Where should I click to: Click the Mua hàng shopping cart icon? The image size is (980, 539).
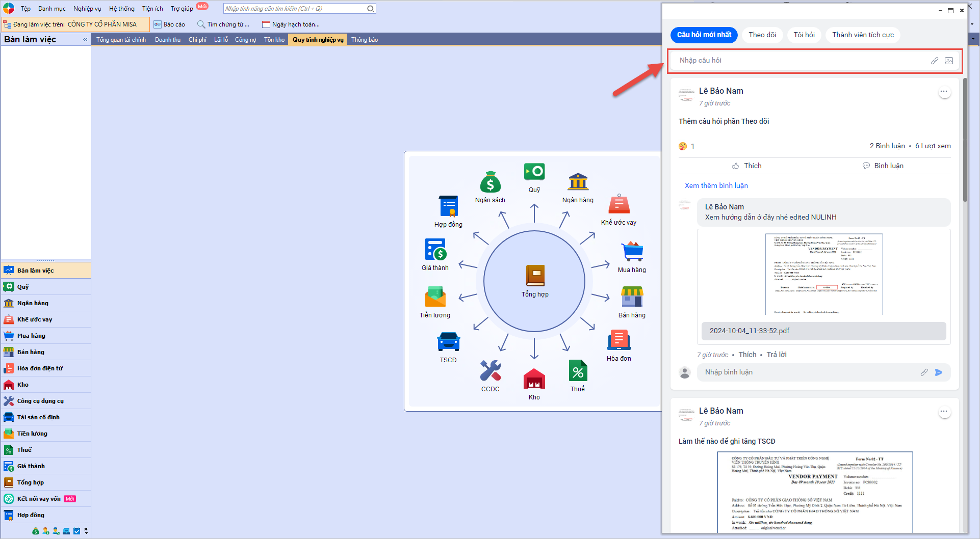coord(632,252)
